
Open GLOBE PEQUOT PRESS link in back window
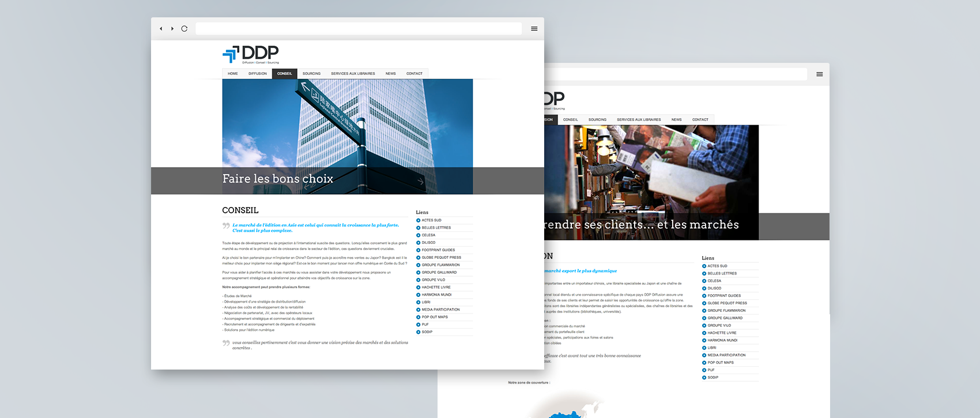[x=728, y=303]
